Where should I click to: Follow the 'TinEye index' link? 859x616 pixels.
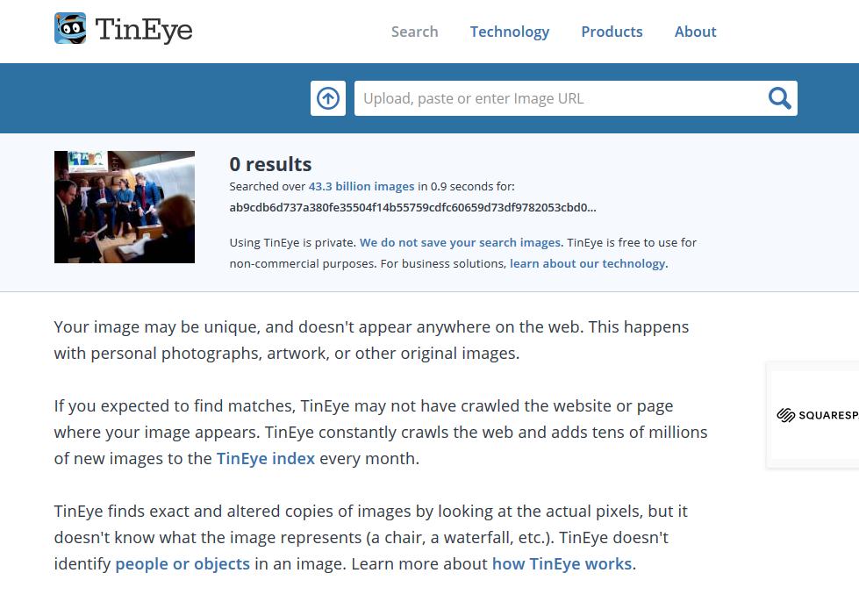(266, 458)
